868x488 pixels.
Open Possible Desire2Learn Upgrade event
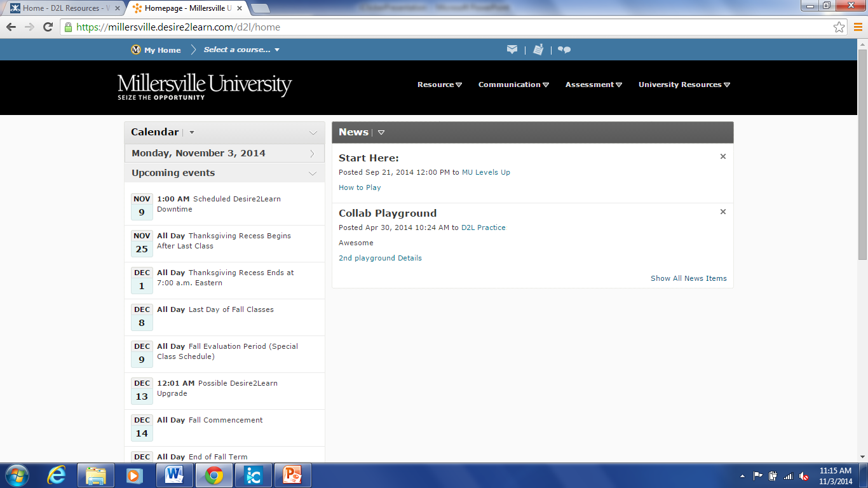coord(217,388)
